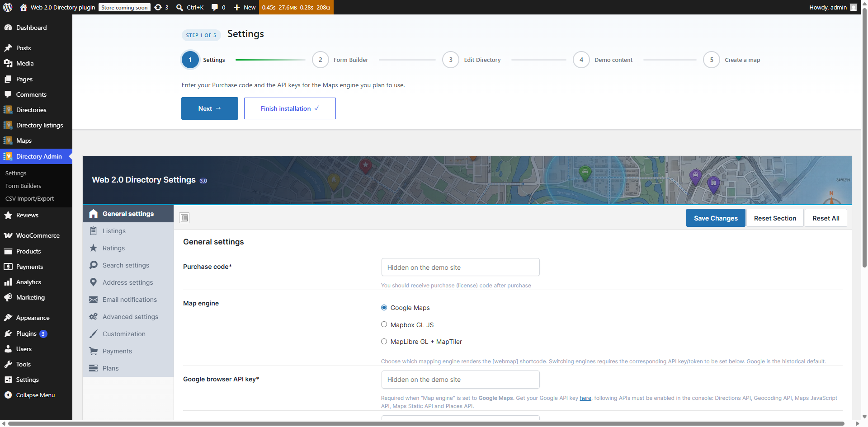Select MapLibre GL + MapTiler radio
This screenshot has width=868, height=427.
point(384,342)
